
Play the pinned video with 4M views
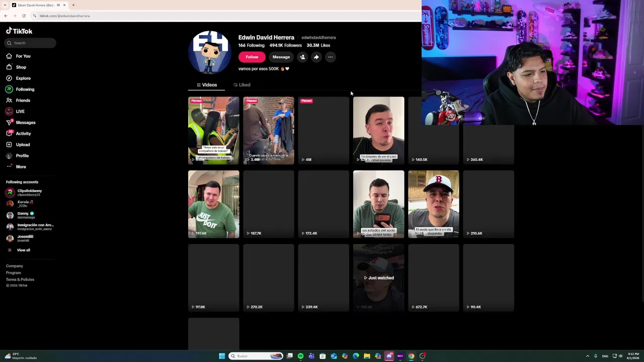(324, 131)
